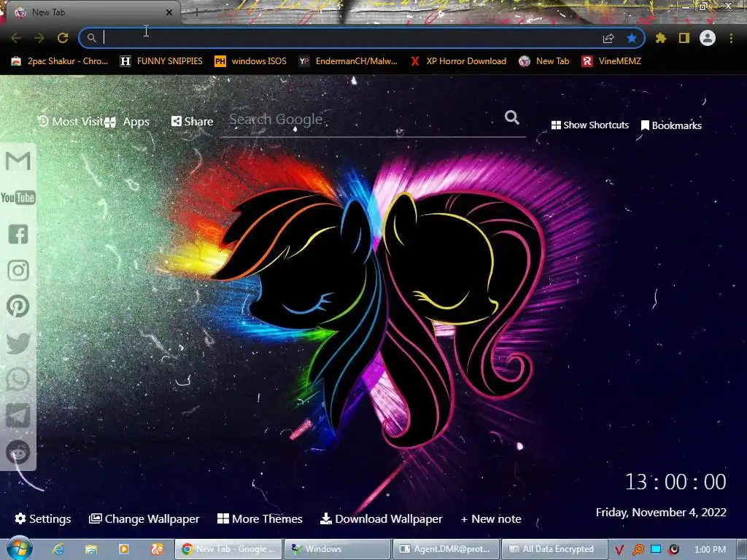
Task: Switch to New Tab - Google Chrome taskbar button
Action: click(228, 549)
